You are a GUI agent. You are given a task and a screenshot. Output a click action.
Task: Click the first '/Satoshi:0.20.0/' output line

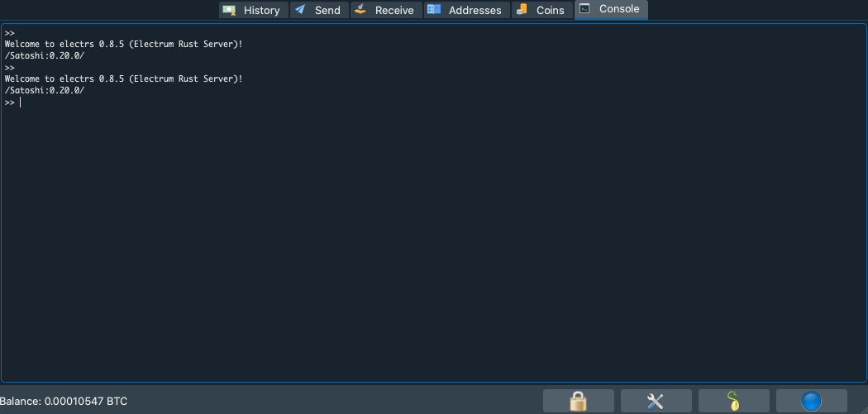pyautogui.click(x=45, y=56)
